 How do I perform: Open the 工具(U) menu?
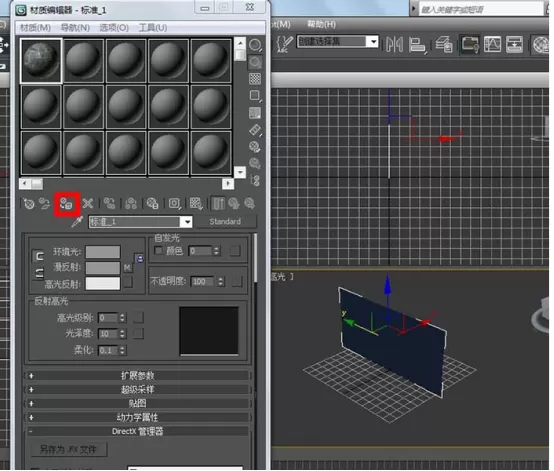tap(153, 28)
